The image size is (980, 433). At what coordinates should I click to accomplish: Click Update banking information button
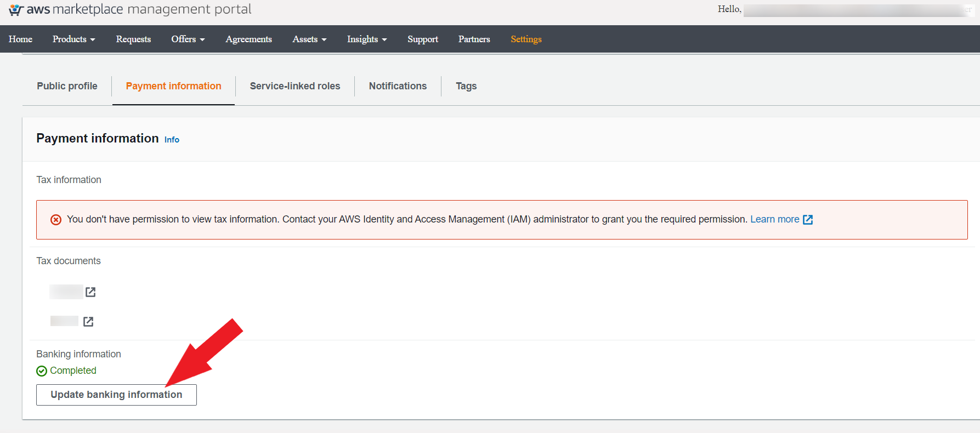116,395
